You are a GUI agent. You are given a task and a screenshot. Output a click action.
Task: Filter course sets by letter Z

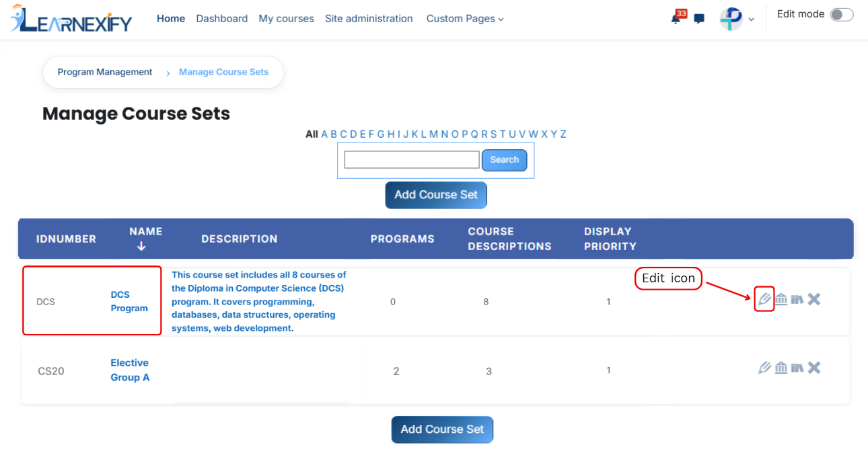(563, 134)
